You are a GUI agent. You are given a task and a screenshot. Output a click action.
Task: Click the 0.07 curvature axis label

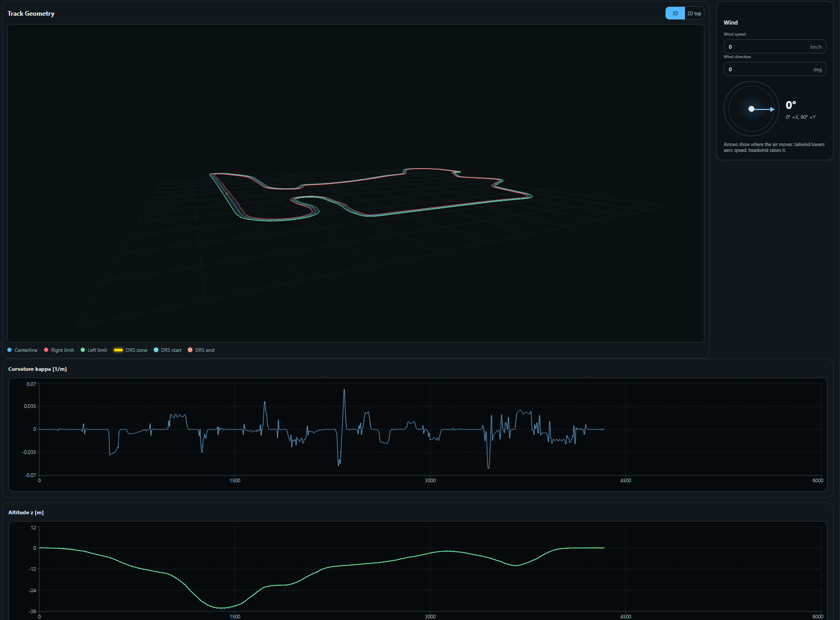(x=31, y=384)
